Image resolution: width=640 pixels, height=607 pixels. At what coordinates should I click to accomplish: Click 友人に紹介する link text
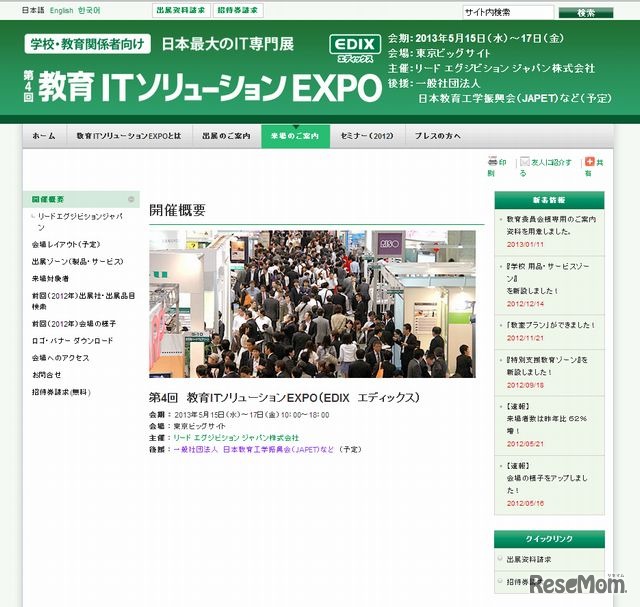point(546,168)
